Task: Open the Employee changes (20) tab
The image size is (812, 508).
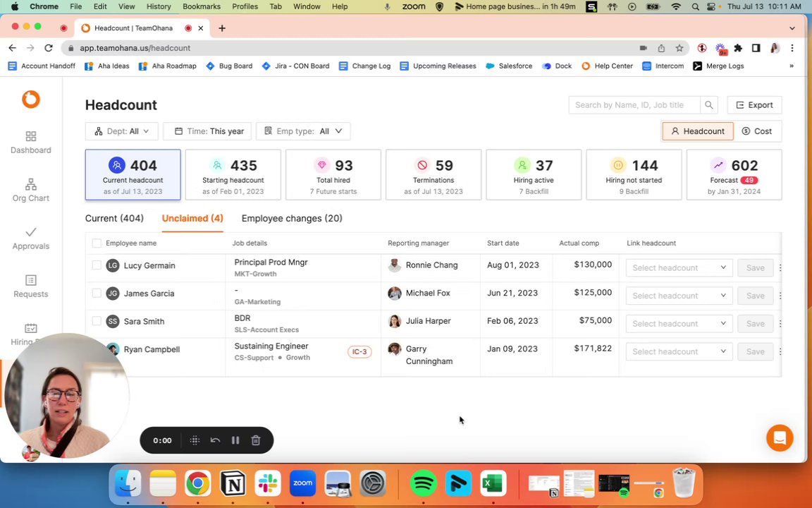Action: click(x=292, y=218)
